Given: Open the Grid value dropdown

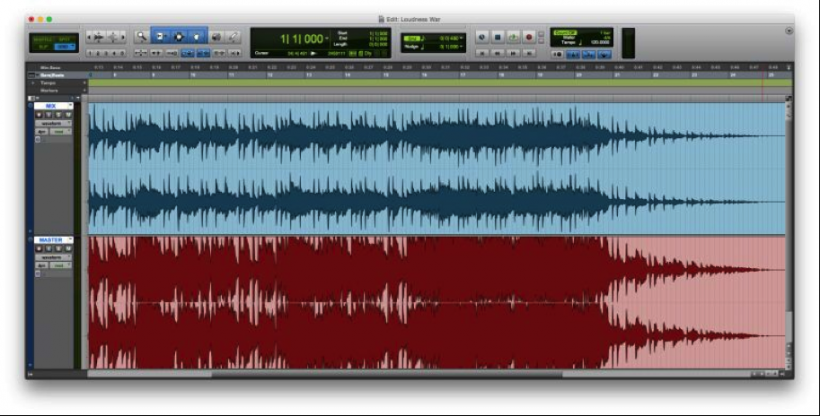Looking at the screenshot, I should coord(461,38).
